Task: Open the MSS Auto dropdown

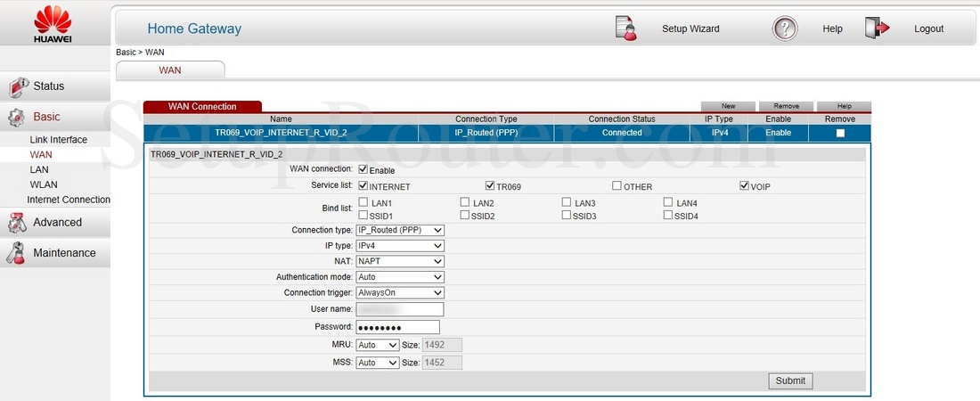Action: point(378,363)
